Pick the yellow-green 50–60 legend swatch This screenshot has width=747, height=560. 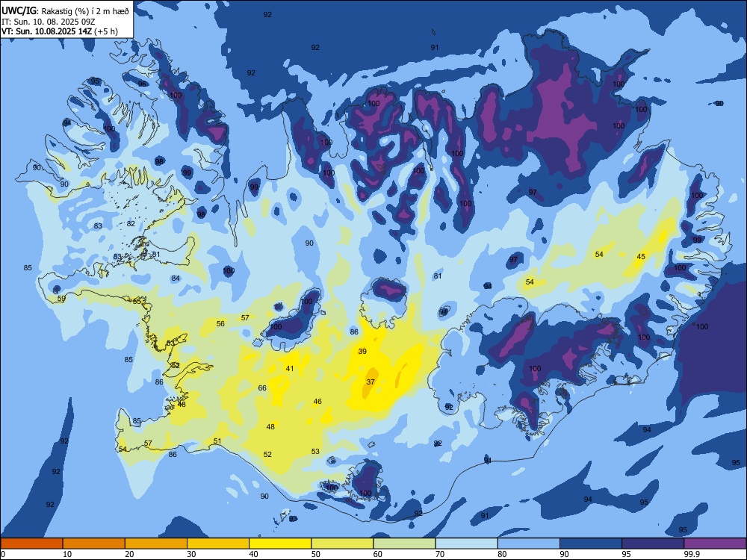pyautogui.click(x=342, y=544)
